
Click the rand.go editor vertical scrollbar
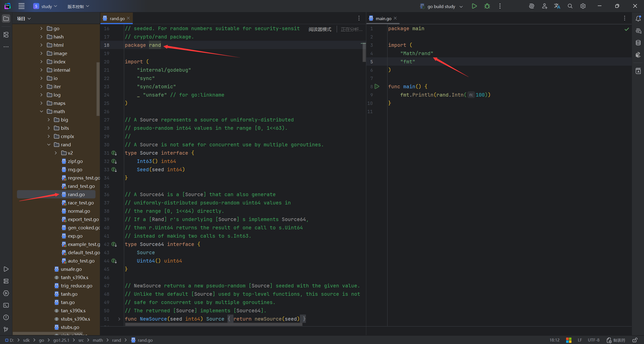(364, 53)
